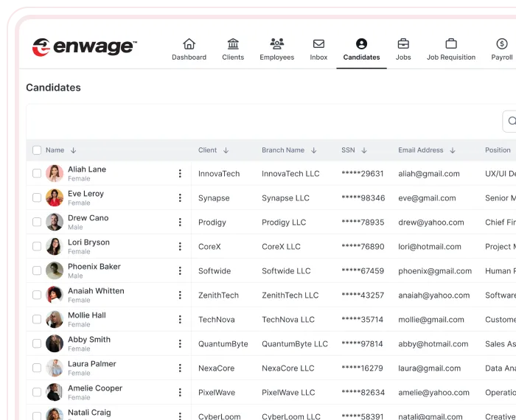Open Payroll dollar icon

click(x=502, y=44)
